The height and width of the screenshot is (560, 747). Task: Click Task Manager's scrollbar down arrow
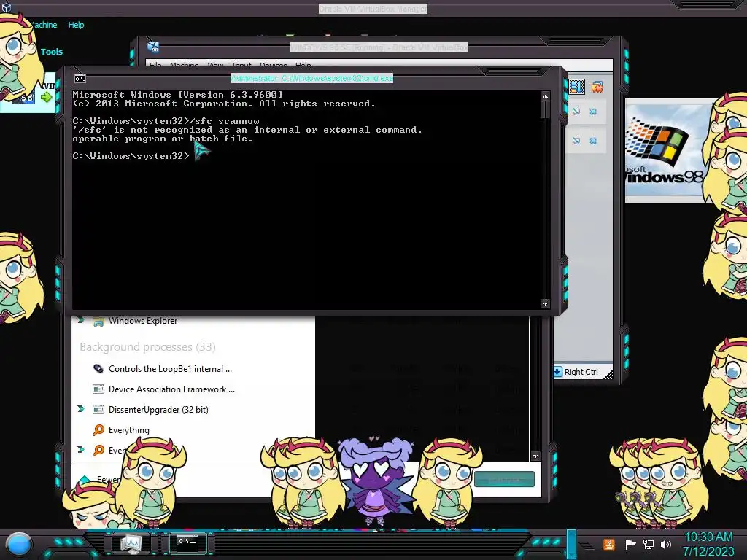click(535, 456)
